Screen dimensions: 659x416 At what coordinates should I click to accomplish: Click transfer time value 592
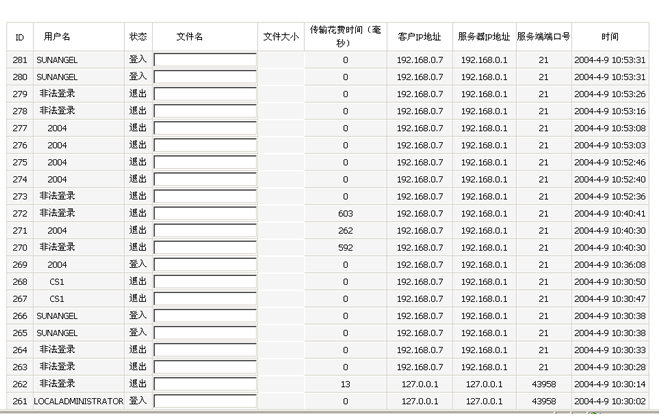pos(345,247)
